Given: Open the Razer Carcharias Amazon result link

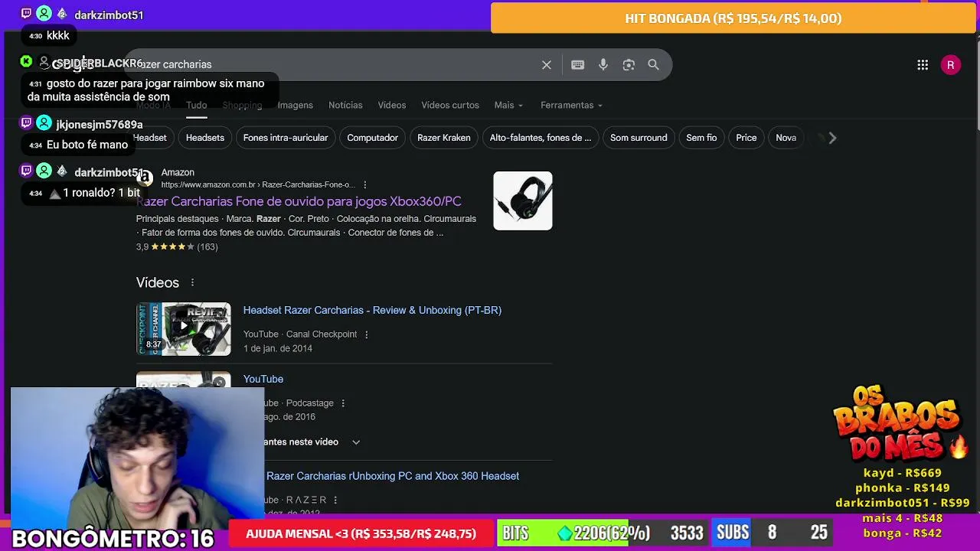Looking at the screenshot, I should click(299, 201).
